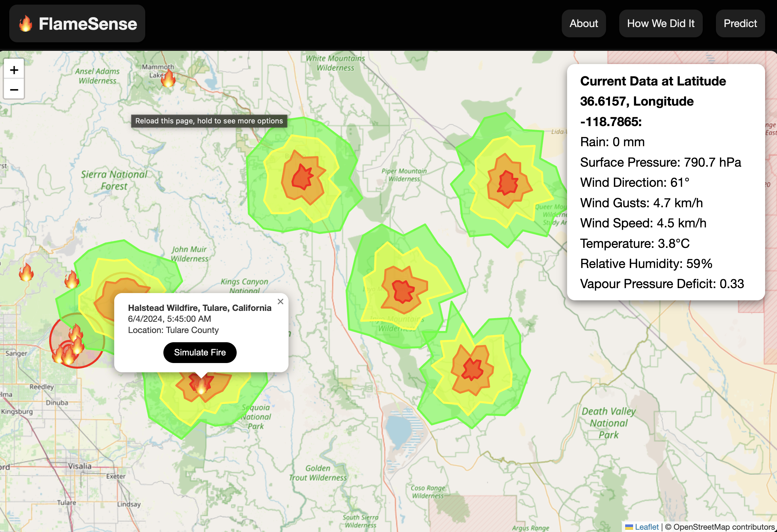Image resolution: width=777 pixels, height=532 pixels.
Task: Zoom in the map with plus button
Action: click(x=14, y=70)
